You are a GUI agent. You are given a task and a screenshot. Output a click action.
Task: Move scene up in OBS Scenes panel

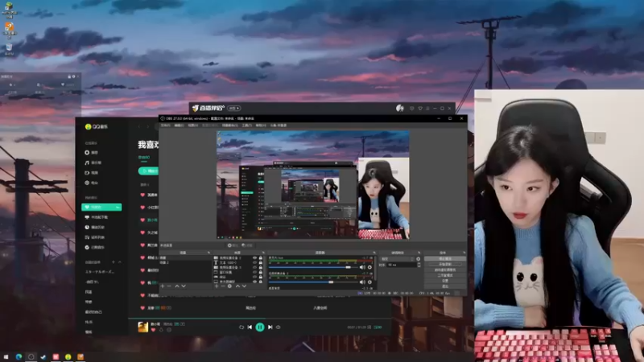pos(177,286)
